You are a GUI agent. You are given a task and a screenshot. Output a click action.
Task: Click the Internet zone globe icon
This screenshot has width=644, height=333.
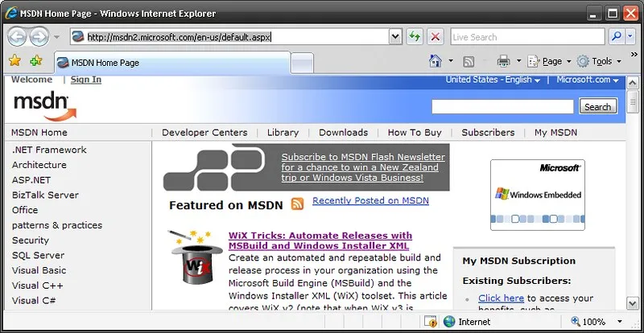coord(449,321)
